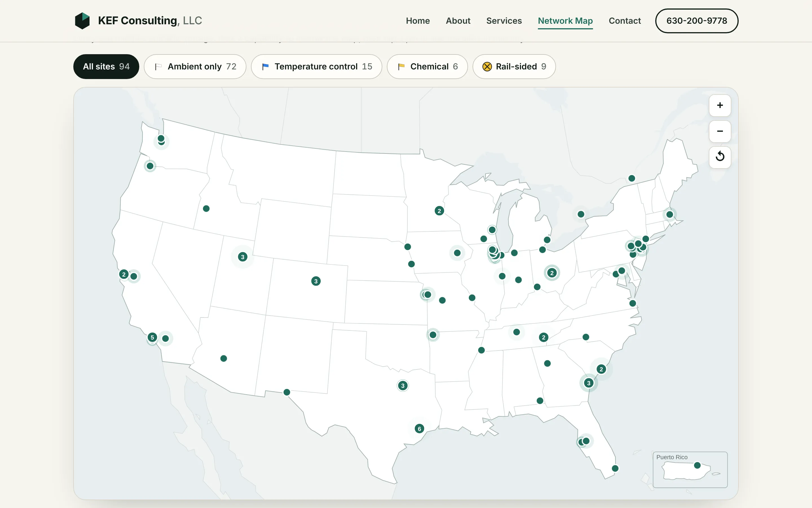Zoom out with the minus button
Viewport: 812px width, 508px height.
(x=720, y=131)
